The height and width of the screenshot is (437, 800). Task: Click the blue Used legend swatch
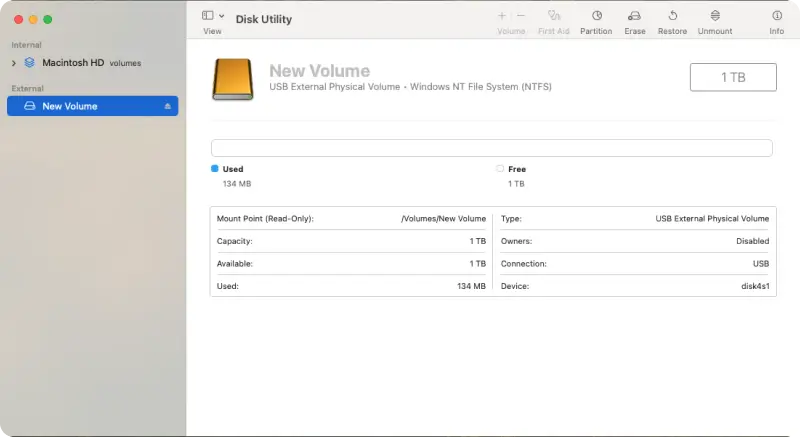click(215, 168)
